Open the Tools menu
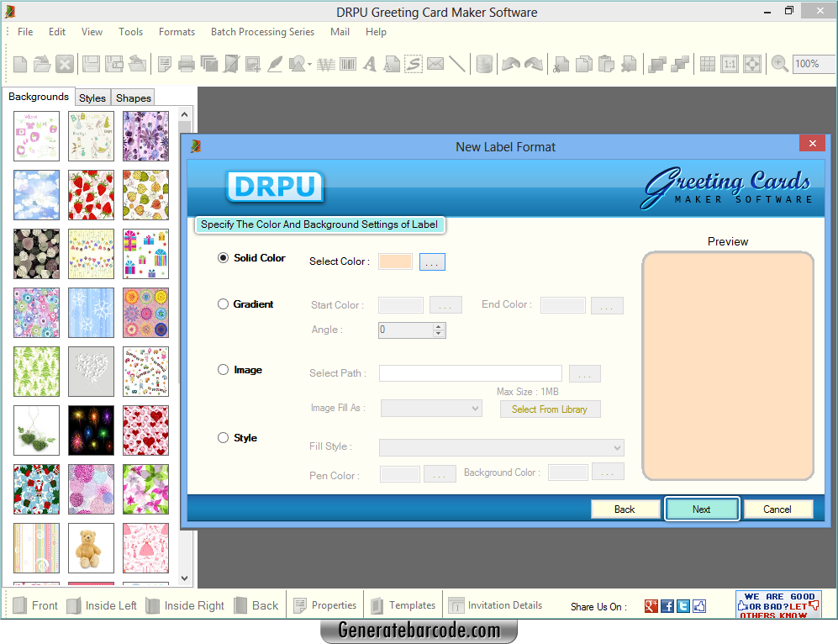 click(x=131, y=32)
